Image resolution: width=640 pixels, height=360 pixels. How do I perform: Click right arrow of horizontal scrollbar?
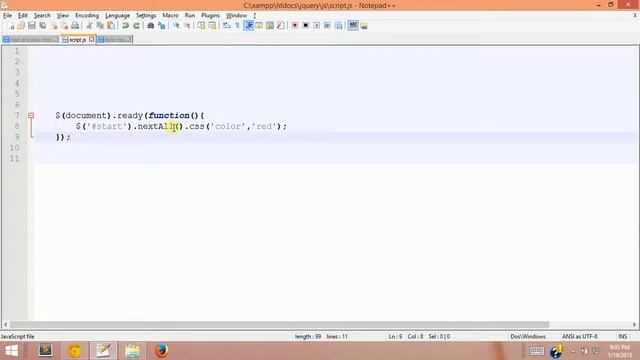pos(634,325)
